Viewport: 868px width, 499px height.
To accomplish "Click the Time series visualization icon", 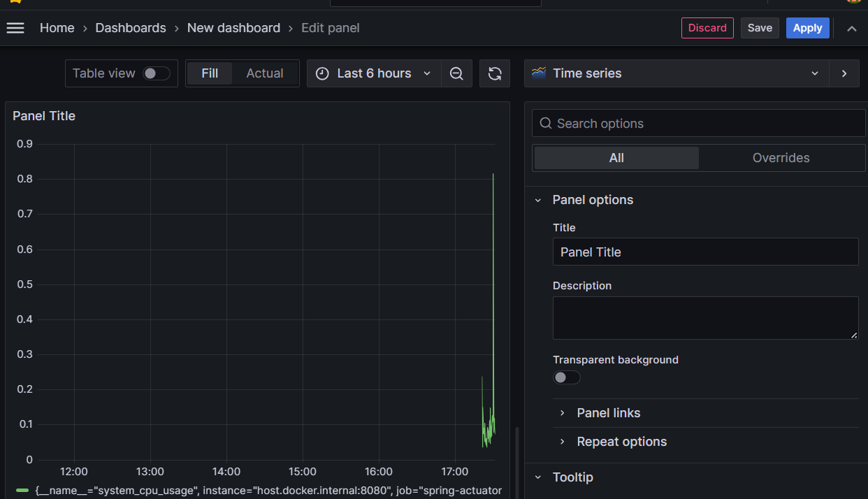I will point(538,73).
